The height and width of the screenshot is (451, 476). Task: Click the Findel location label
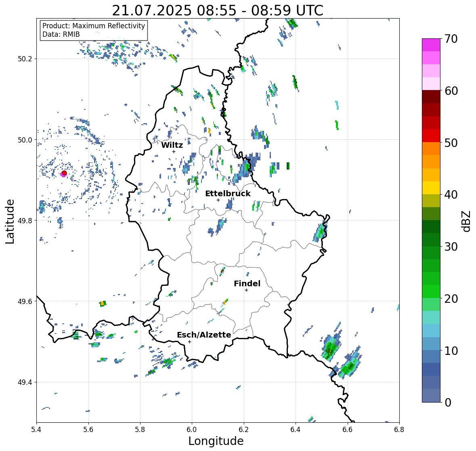[247, 283]
